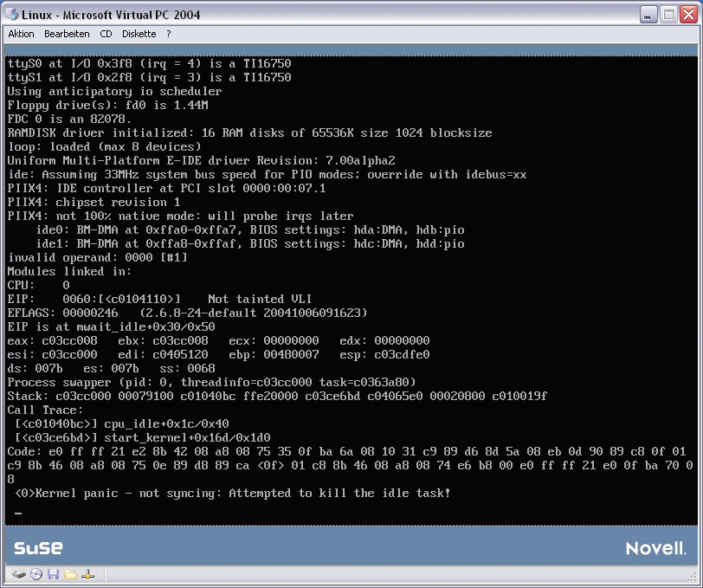
Task: Click 'EIP is at mwait_idle+0x30/0x50' text
Action: (111, 327)
